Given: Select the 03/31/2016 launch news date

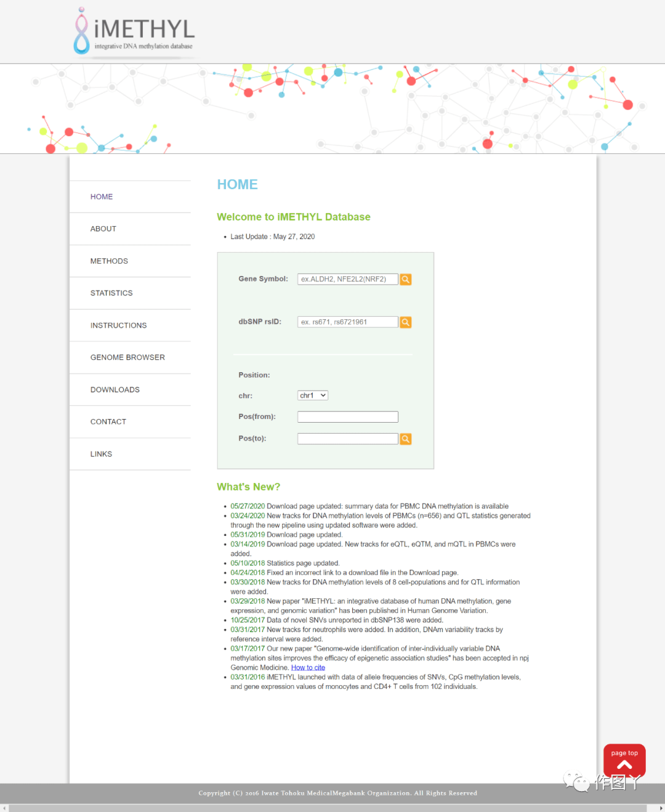Looking at the screenshot, I should (248, 677).
